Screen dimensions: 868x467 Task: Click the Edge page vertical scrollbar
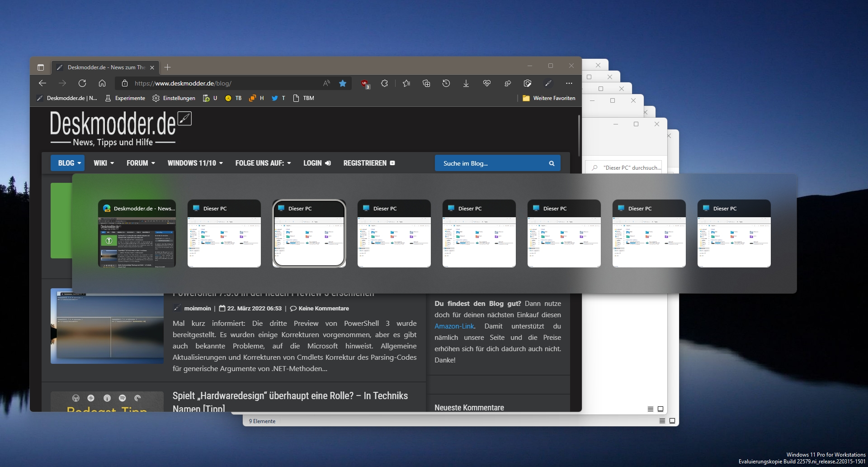579,136
